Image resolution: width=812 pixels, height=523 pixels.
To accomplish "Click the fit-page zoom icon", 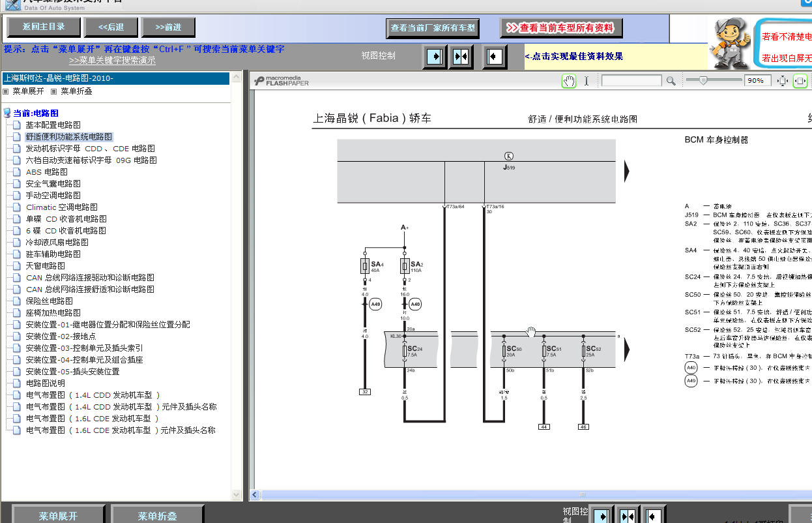I will point(783,81).
